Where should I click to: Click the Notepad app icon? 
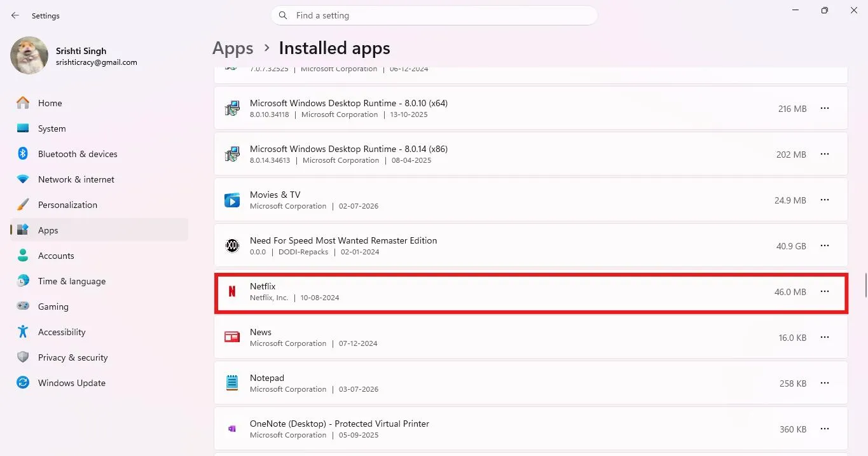click(x=232, y=383)
